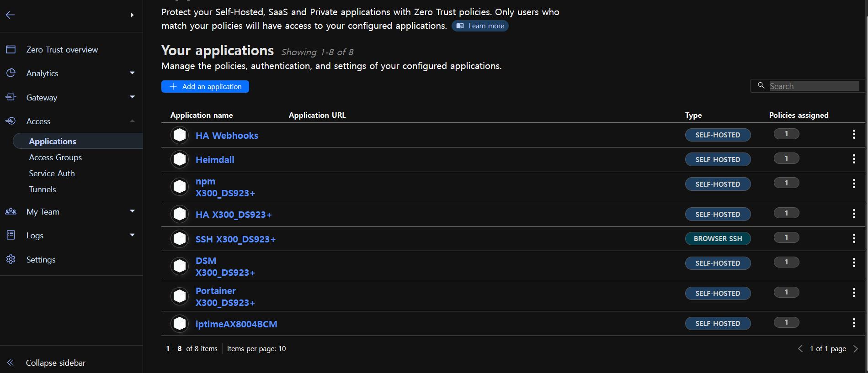The image size is (868, 373).
Task: Click the Zero Trust overview icon
Action: point(11,49)
